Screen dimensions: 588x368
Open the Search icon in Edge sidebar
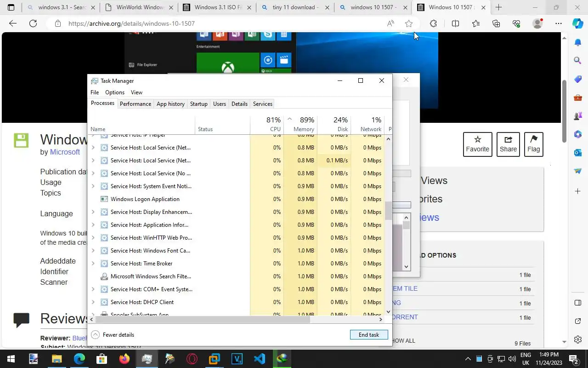pos(578,60)
